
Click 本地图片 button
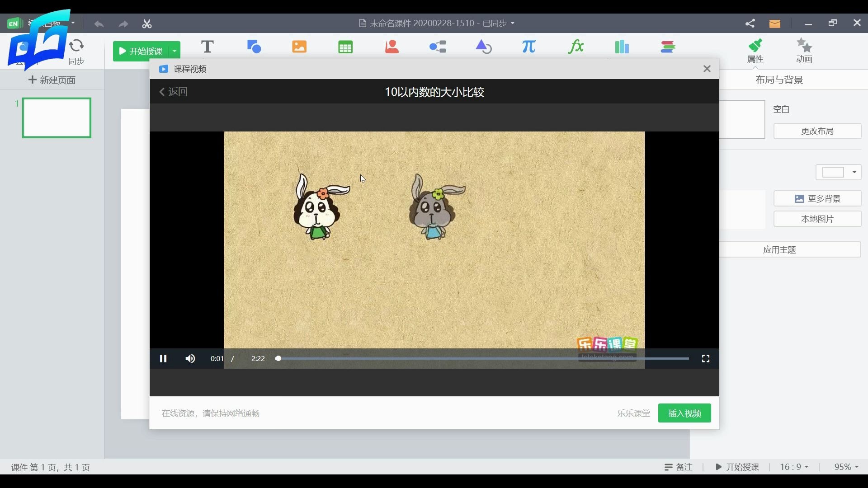click(x=817, y=219)
